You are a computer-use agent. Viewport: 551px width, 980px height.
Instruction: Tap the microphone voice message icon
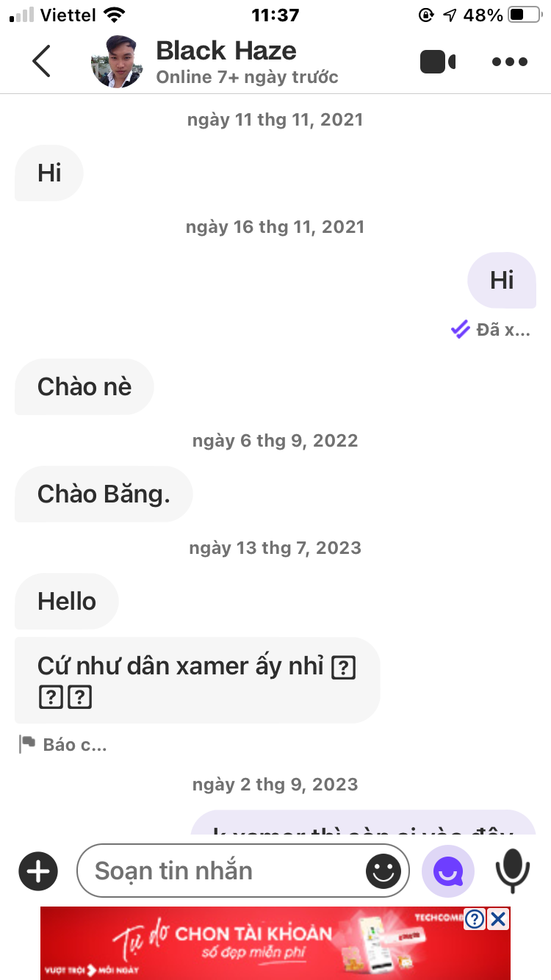point(512,871)
